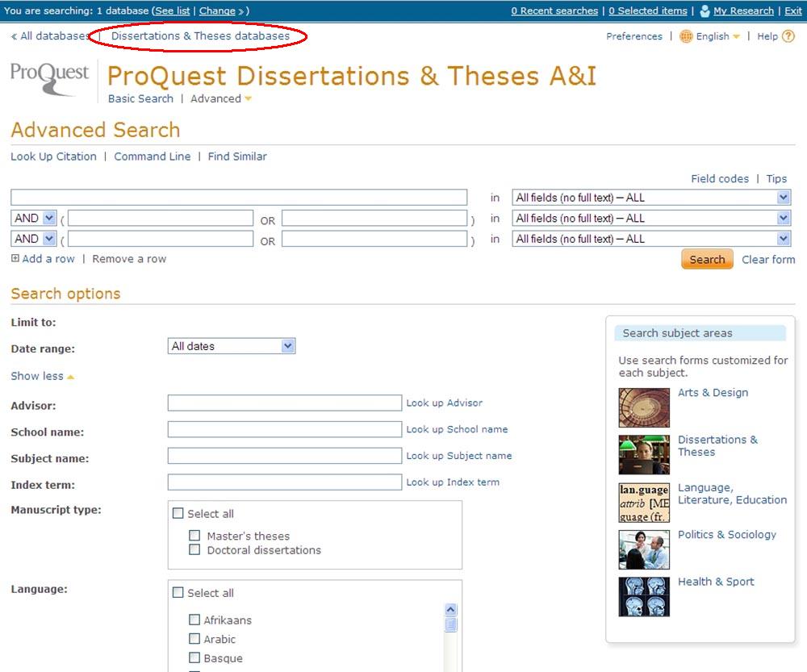The height and width of the screenshot is (672, 807).
Task: Open Preferences
Action: (634, 36)
